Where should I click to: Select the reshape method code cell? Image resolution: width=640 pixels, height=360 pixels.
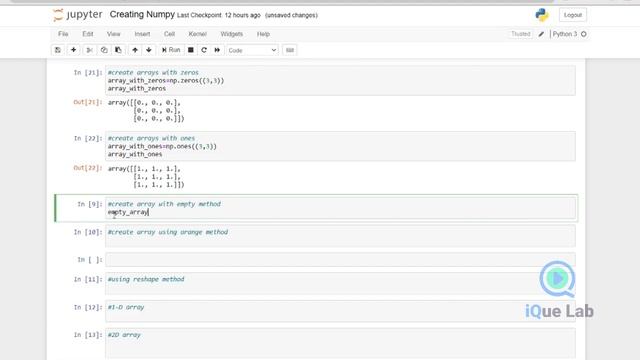340,283
